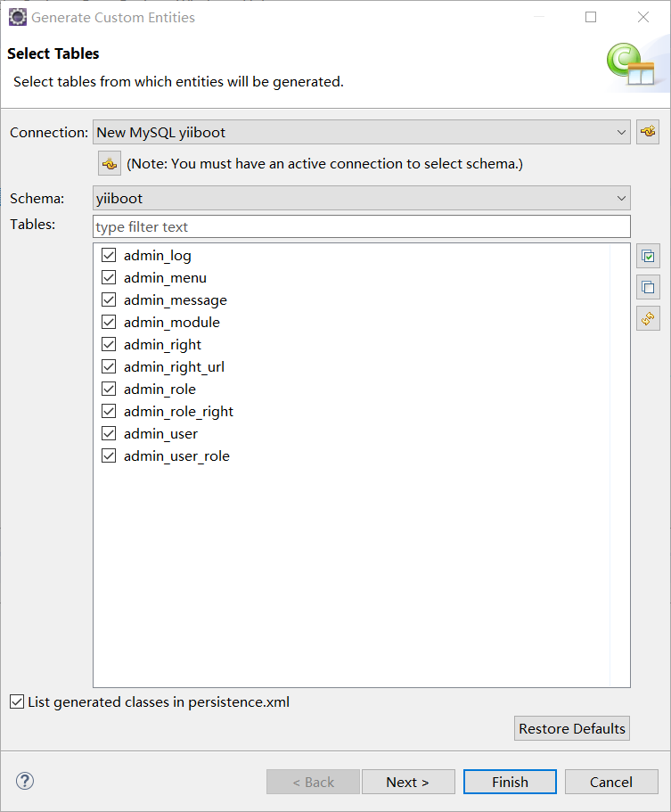Disable List generated classes in persistence.xml
The image size is (671, 812).
pos(17,701)
